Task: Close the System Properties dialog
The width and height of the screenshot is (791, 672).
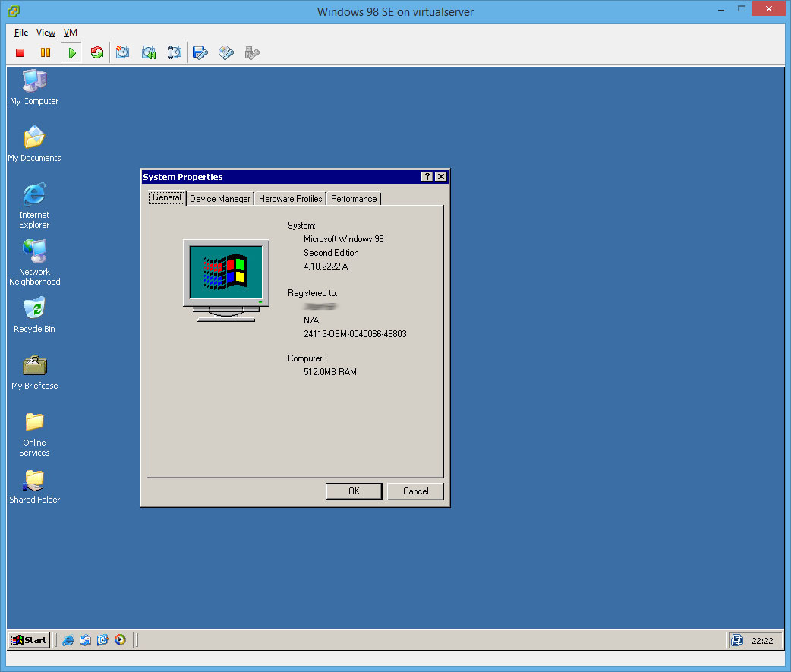Action: 441,177
